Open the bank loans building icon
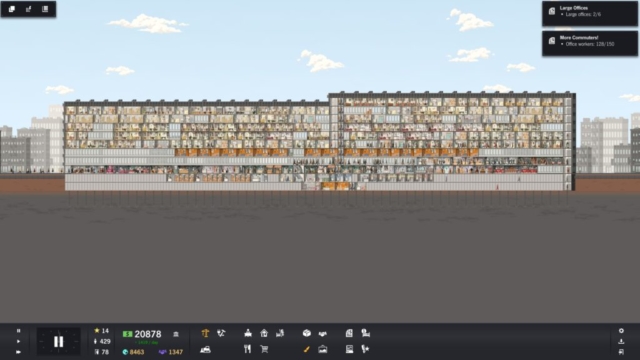 tap(176, 334)
